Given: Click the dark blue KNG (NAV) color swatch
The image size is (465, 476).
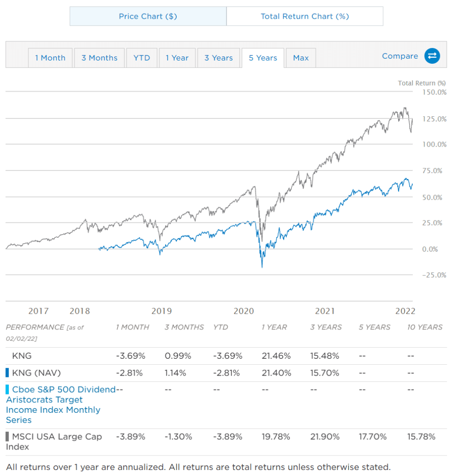Looking at the screenshot, I should (x=7, y=373).
